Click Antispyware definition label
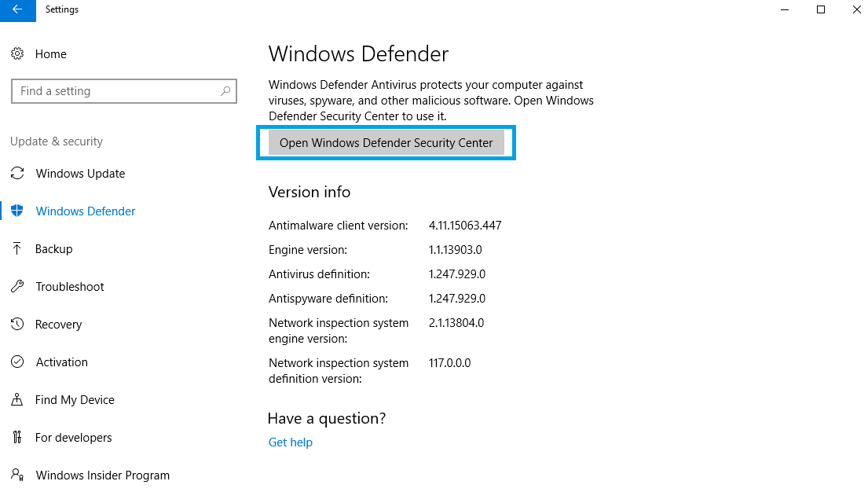 pos(328,299)
